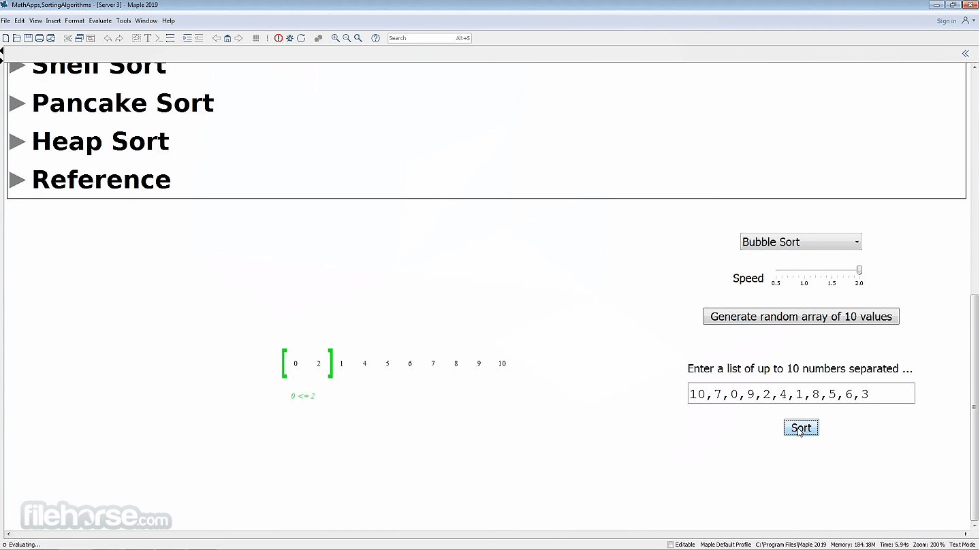Click the Maple Default Profile status text
This screenshot has width=980, height=550.
[x=726, y=545]
